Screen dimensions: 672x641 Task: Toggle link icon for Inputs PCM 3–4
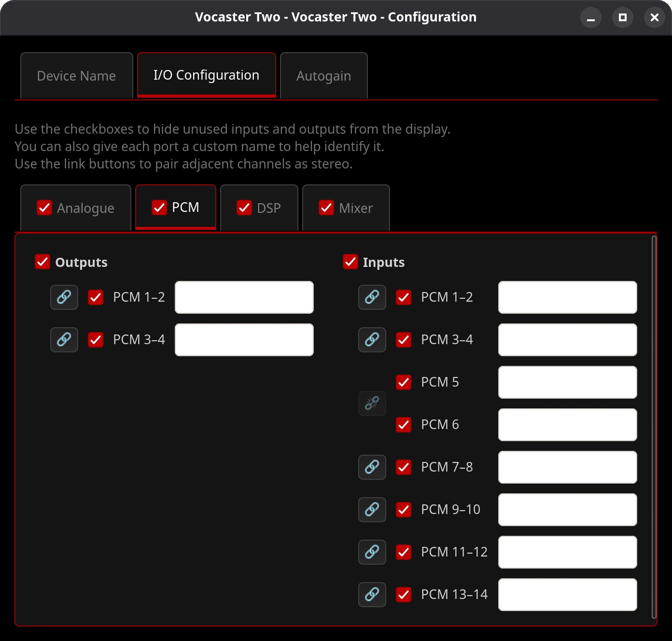(x=372, y=340)
